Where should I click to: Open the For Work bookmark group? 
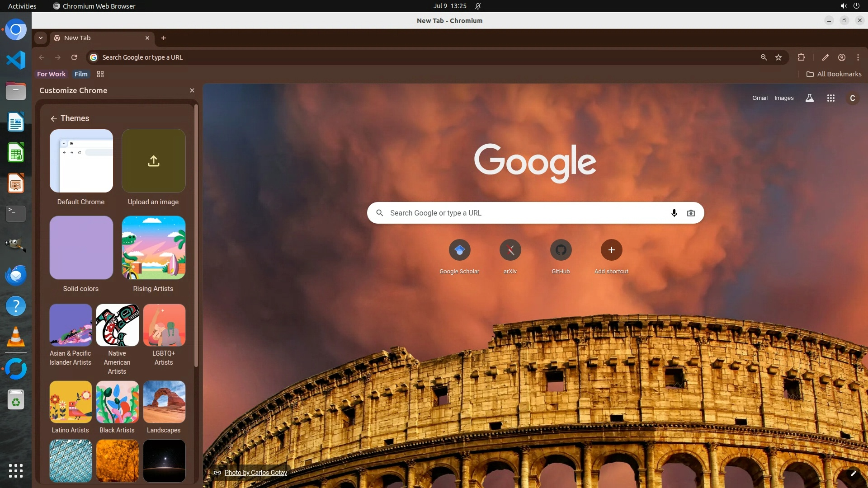[51, 74]
